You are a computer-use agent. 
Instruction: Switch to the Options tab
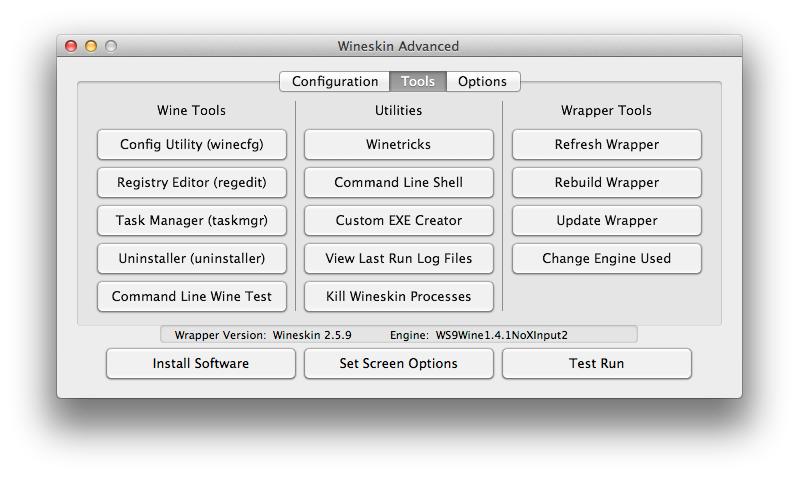(x=483, y=82)
